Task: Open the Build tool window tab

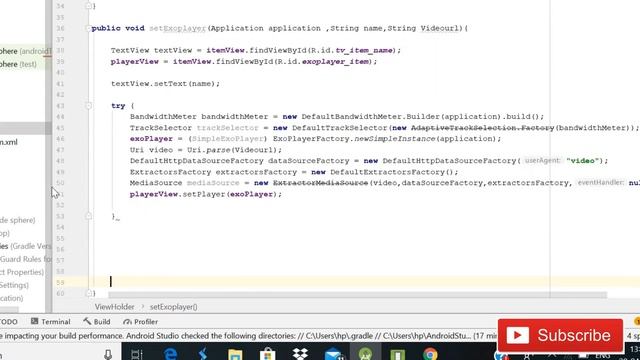Action: click(97, 322)
